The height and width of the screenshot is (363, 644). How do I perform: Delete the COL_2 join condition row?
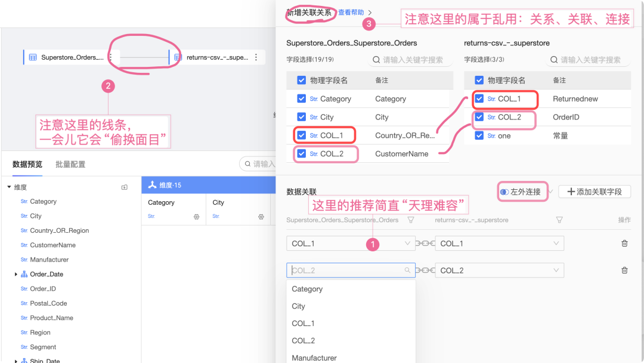(x=624, y=270)
